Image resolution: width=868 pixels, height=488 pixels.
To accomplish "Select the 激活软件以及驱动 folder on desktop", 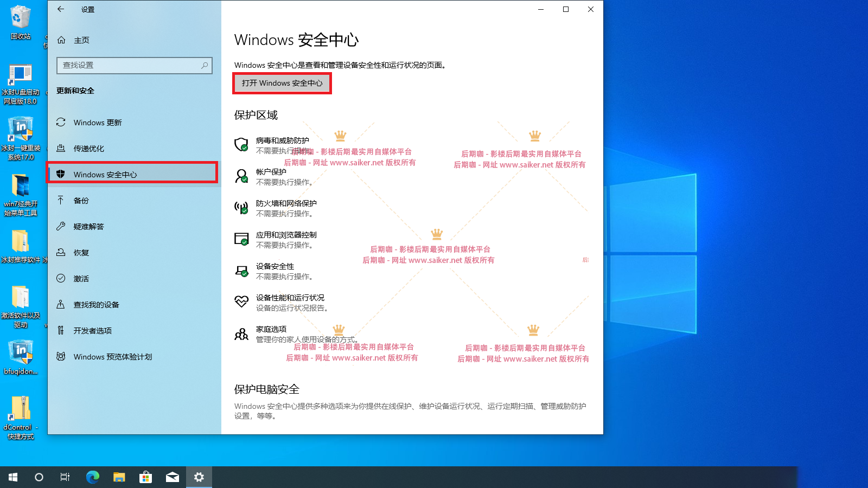I will point(21,306).
